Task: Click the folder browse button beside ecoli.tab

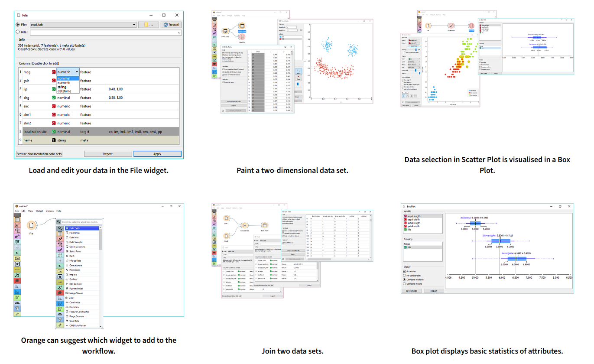Action: pos(149,25)
